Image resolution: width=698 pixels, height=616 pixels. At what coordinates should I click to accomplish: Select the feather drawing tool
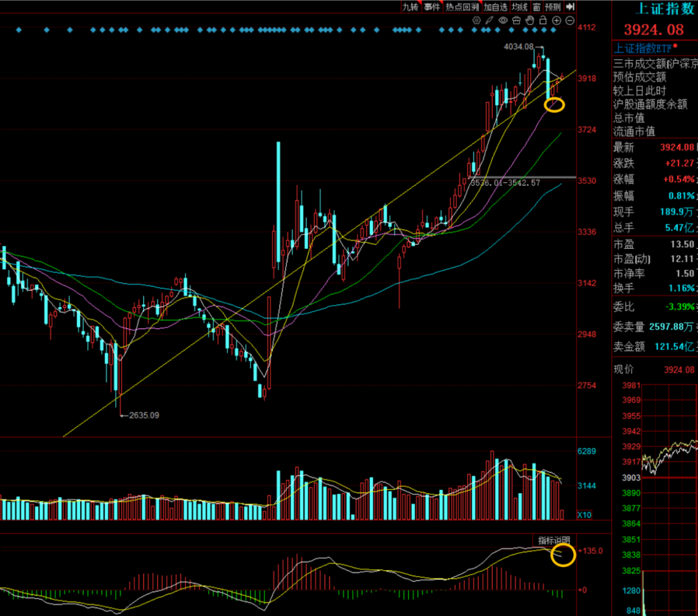[489, 21]
